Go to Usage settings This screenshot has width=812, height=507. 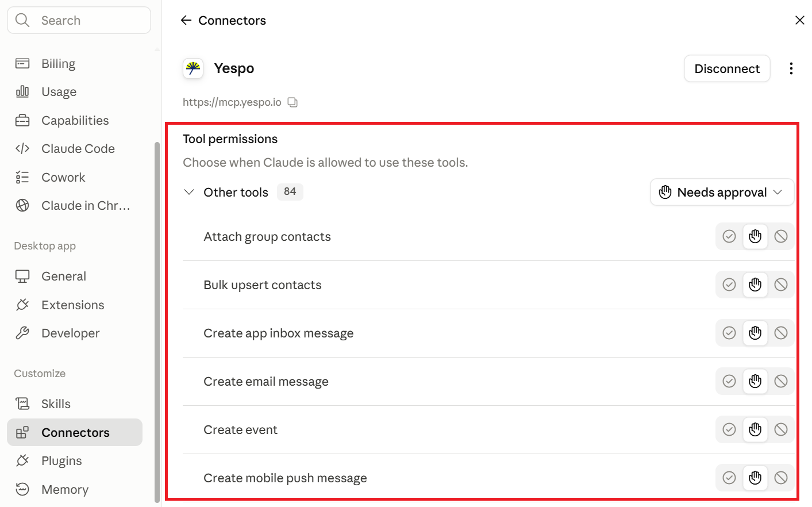click(x=75, y=91)
